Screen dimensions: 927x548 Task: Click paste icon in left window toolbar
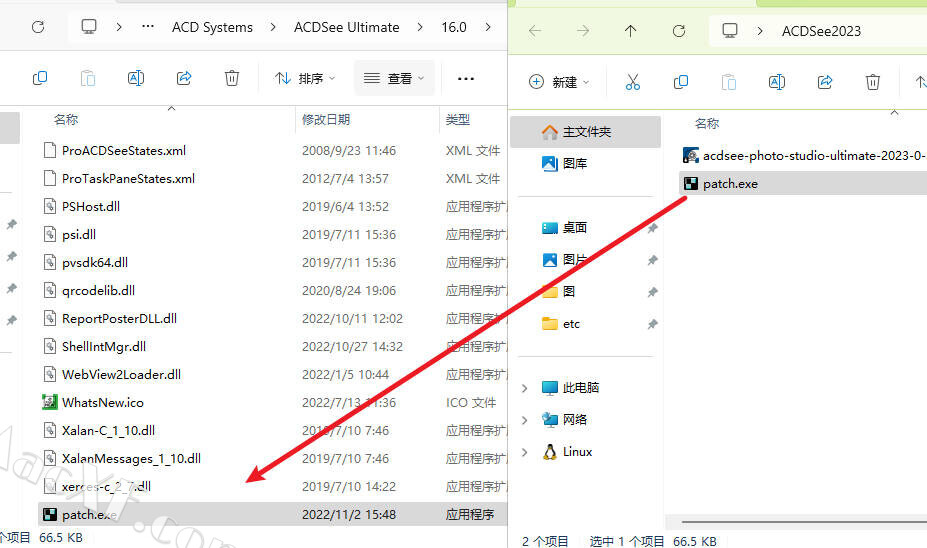[x=87, y=78]
